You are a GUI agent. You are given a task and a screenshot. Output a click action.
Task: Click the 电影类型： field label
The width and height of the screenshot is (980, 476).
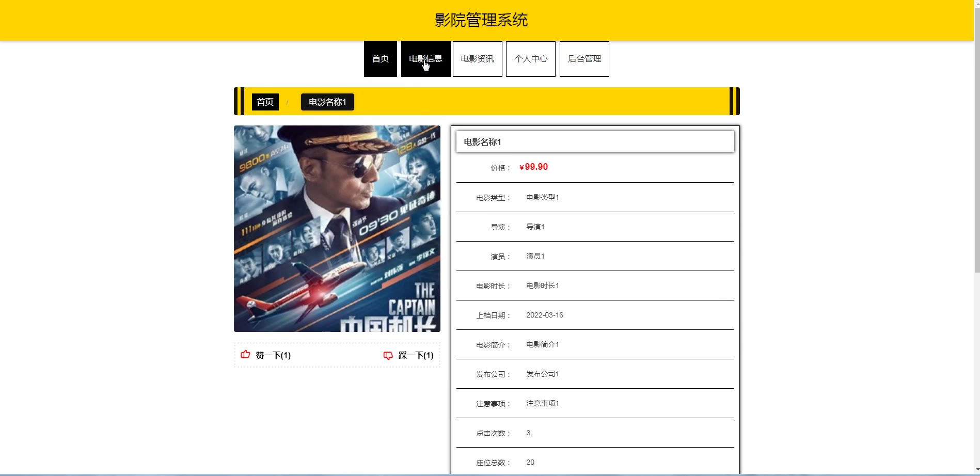pyautogui.click(x=494, y=198)
